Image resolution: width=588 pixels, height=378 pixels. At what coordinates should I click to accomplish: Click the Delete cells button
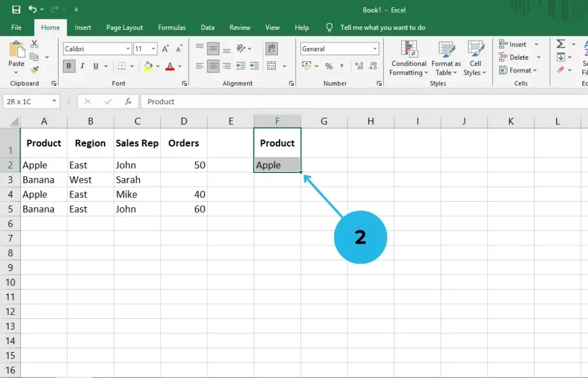(x=514, y=57)
